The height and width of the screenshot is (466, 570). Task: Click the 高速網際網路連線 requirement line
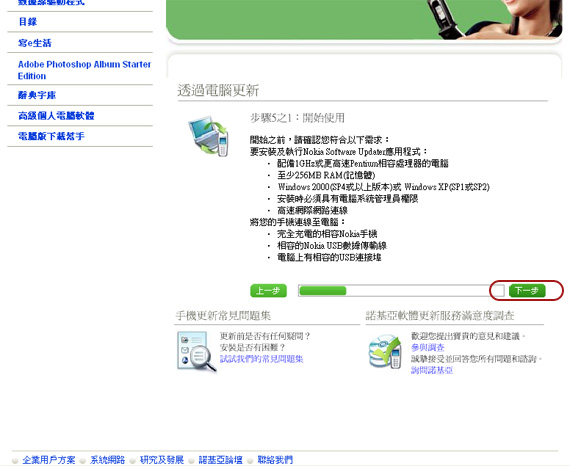coord(312,210)
